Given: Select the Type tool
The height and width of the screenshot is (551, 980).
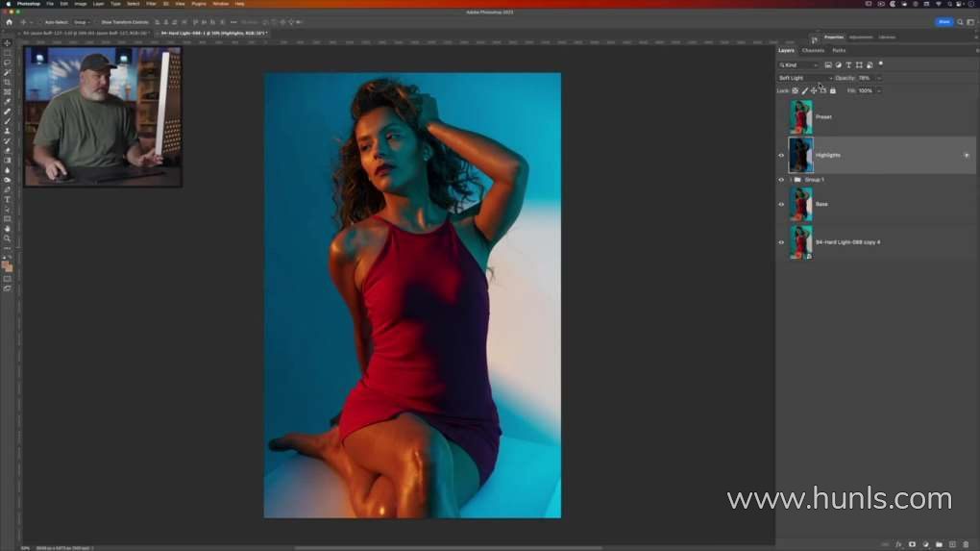Looking at the screenshot, I should click(x=7, y=199).
